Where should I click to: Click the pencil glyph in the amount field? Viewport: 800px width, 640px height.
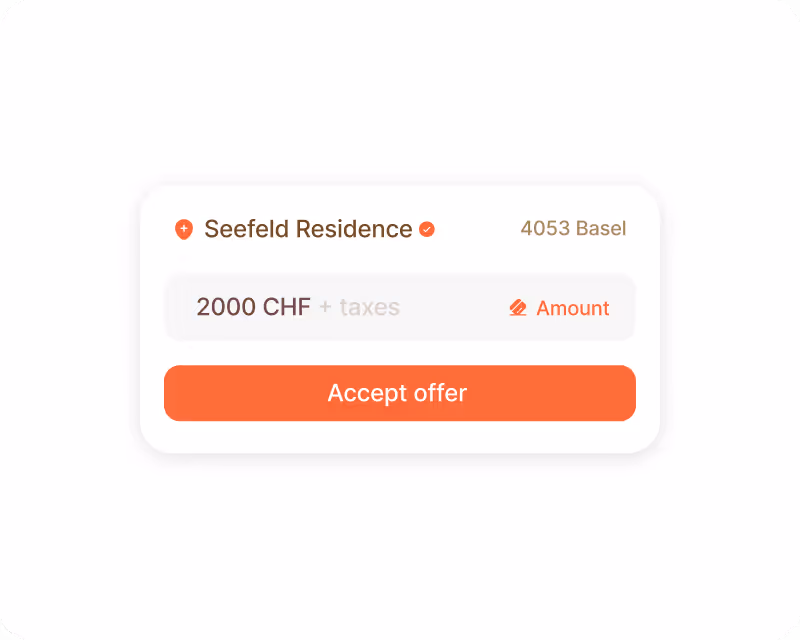point(518,307)
